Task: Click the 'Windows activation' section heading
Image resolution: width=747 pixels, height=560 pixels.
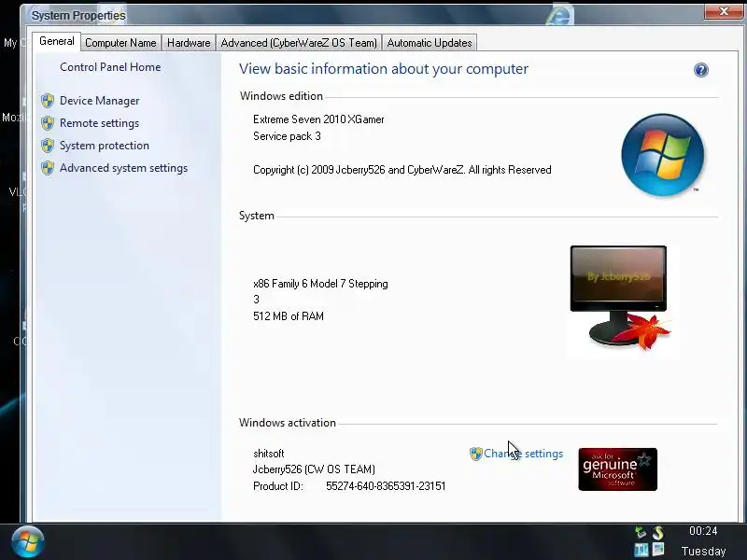Action: pos(288,423)
